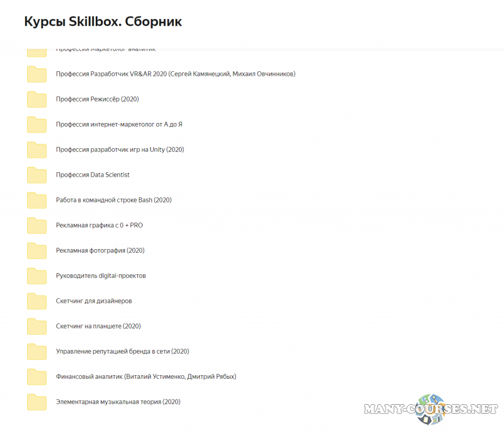Screen dimensions: 504x430
Task: Click folder icon beside Скетчинг для дизайнеров
Action: pos(37,301)
